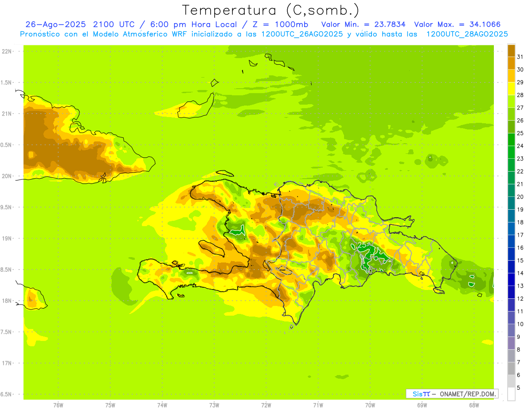Viewport: 532px width, 411px height.
Task: Pick the gray swatch between 6 and 7
Action: point(511,368)
